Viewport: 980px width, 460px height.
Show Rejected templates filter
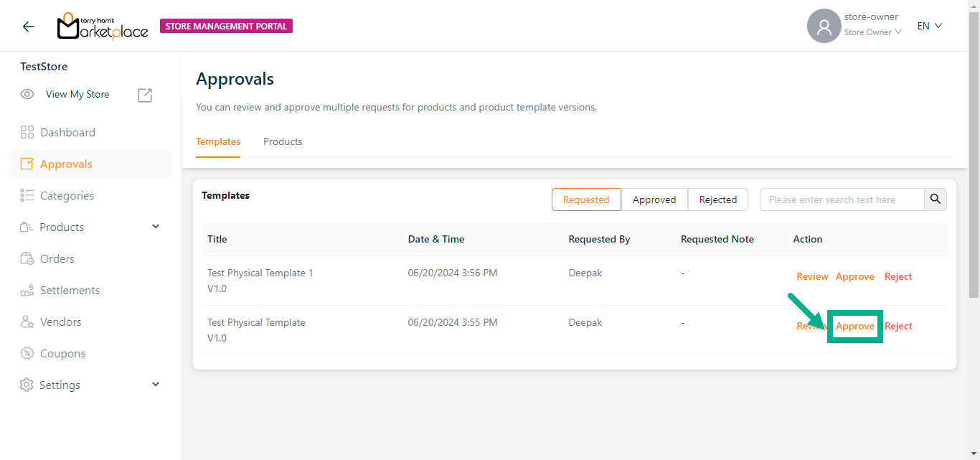[718, 200]
